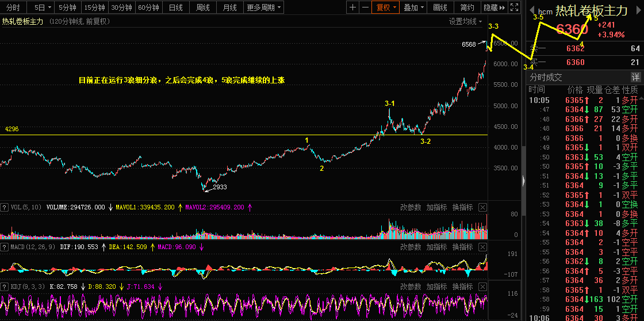
Task: Select 买一 bid price 6360
Action: pos(575,63)
